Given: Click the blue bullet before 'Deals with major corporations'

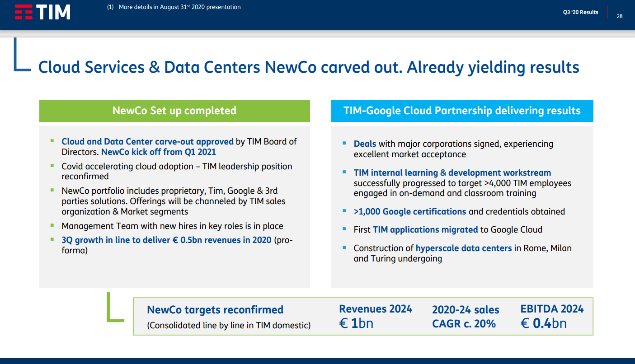Looking at the screenshot, I should click(344, 144).
